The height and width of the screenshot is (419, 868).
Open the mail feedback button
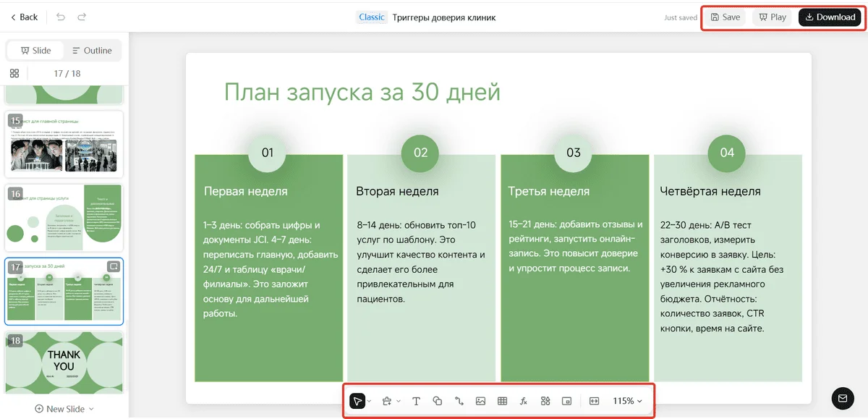(842, 397)
